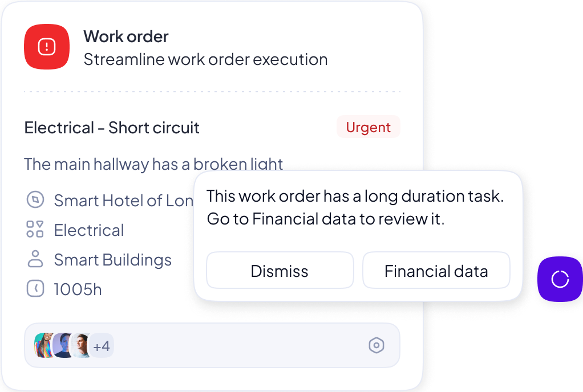Click the 1005h duration value
The height and width of the screenshot is (392, 583).
tap(78, 289)
